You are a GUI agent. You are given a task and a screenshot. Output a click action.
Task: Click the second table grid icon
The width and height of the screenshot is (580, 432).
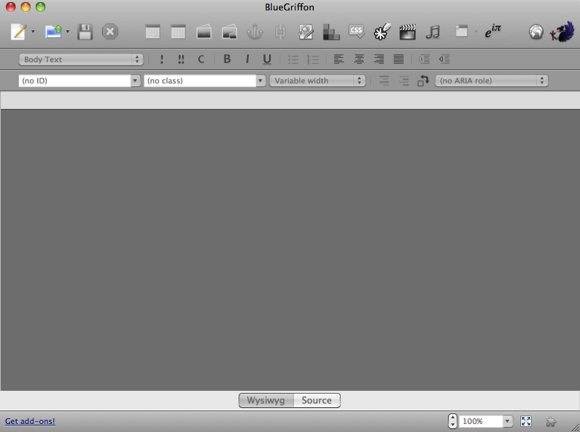178,32
